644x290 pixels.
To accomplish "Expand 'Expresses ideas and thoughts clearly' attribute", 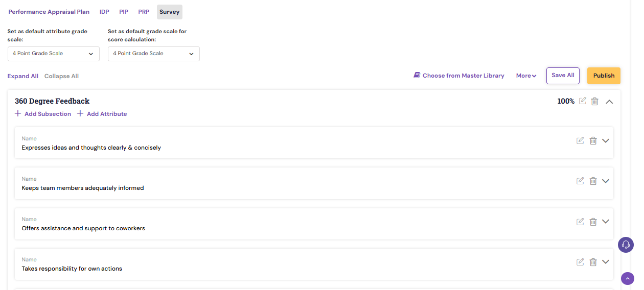I will [606, 140].
